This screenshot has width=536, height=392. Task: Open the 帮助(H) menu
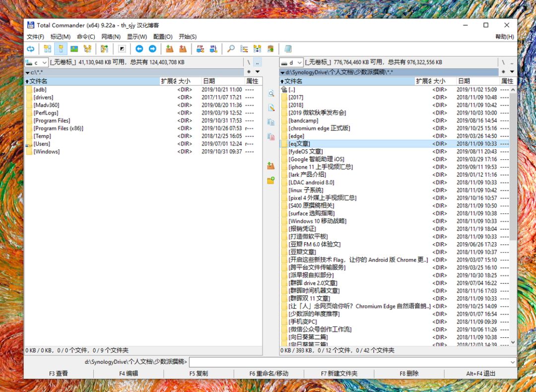point(505,37)
